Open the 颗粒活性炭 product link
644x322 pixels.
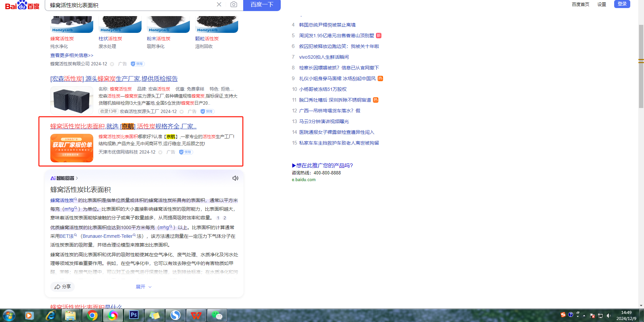[207, 39]
